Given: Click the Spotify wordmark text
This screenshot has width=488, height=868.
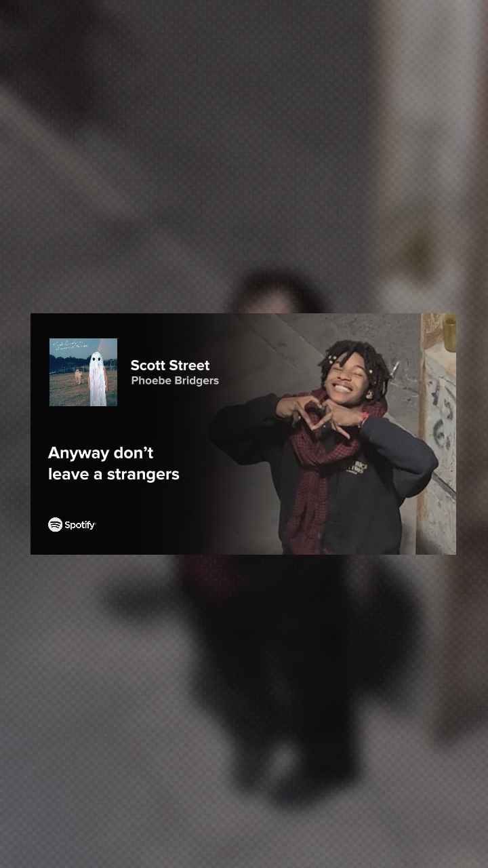Looking at the screenshot, I should pos(80,525).
